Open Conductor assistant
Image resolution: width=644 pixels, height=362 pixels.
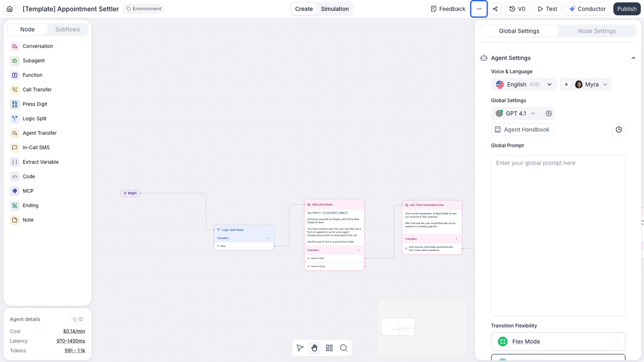pos(587,9)
